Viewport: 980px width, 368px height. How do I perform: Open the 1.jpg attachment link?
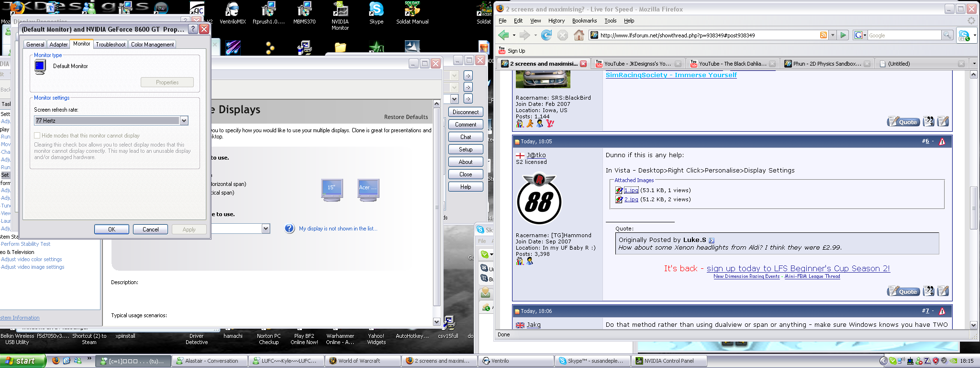pos(631,190)
